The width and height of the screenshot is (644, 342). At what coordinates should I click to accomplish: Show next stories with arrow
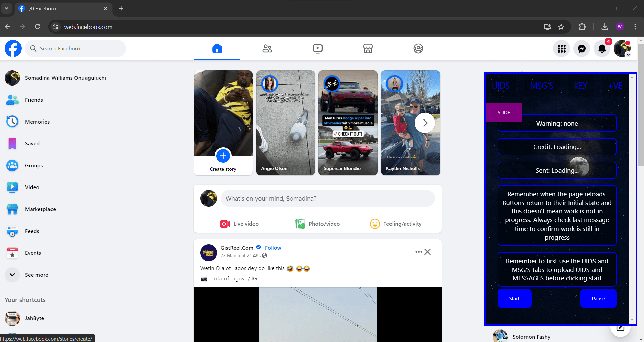[x=425, y=123]
